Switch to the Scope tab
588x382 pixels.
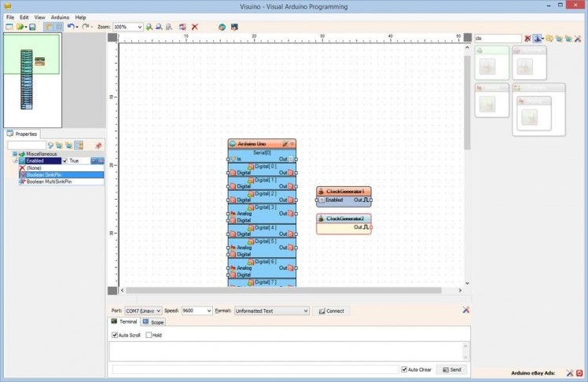point(153,322)
